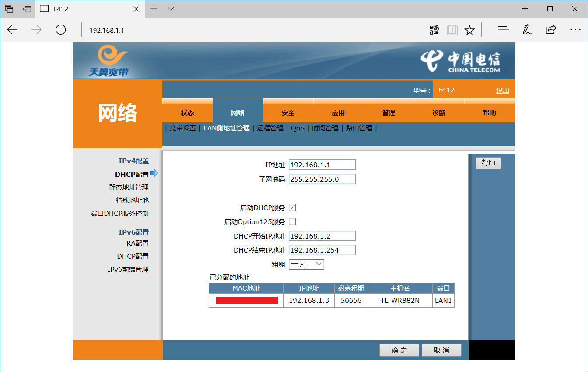Open Microsoft Edge Hub panel icon

pyautogui.click(x=503, y=30)
